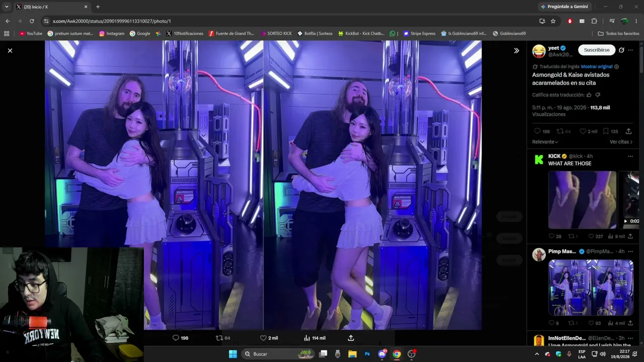Open translation settings gear icon
This screenshot has width=644, height=362.
click(x=617, y=66)
